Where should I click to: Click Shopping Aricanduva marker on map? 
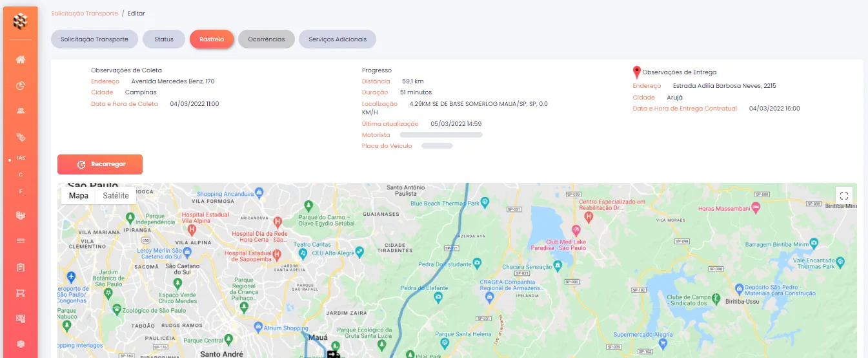pos(259,193)
